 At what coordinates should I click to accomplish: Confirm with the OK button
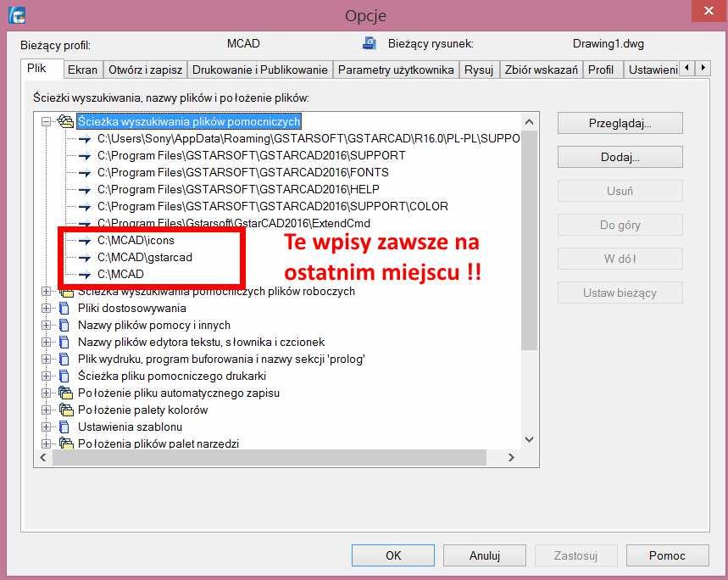click(392, 555)
